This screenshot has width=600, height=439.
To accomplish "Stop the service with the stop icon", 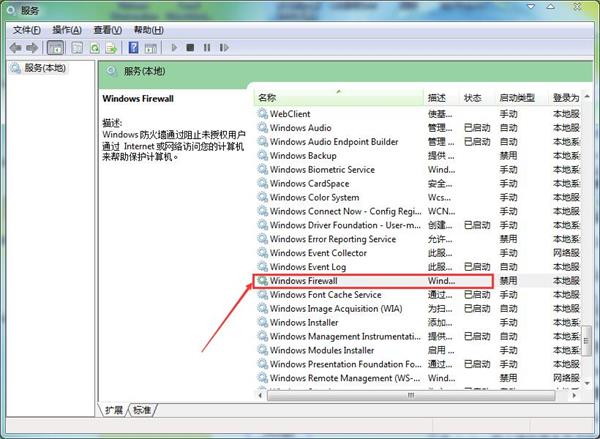I will click(190, 47).
